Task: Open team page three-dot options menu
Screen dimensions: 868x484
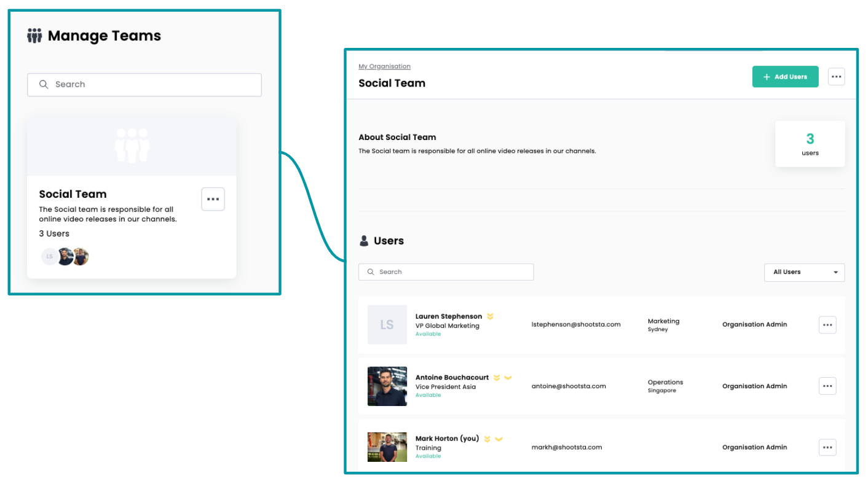Action: click(x=836, y=77)
